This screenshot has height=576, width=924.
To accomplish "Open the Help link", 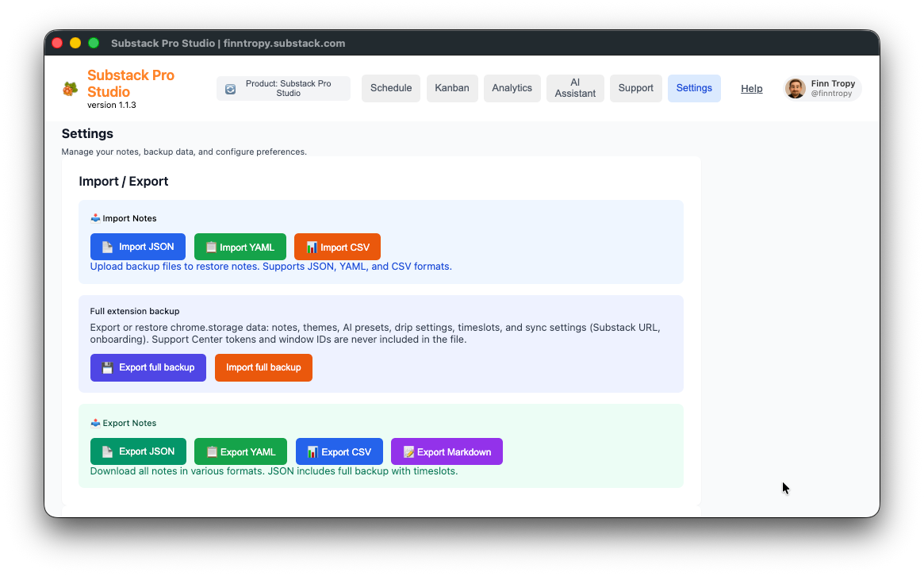I will pyautogui.click(x=751, y=88).
